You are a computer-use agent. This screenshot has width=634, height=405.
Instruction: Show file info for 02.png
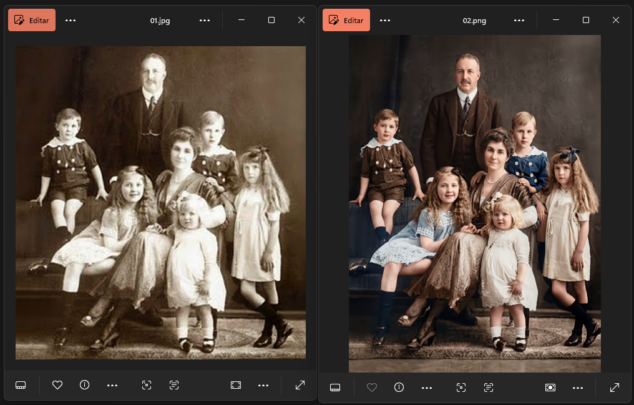tap(399, 386)
